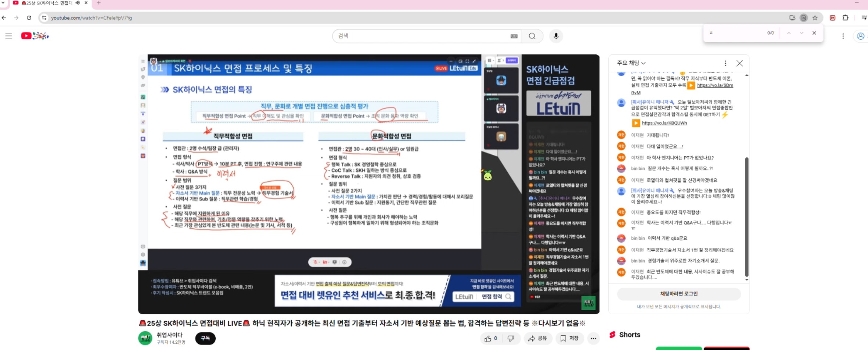Open the https://vo.la/KBQUWh chat link
Viewport: 868px width, 350px height.
[664, 123]
